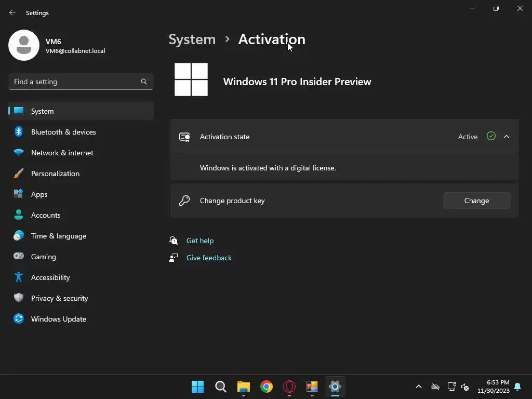Viewport: 532px width, 399px height.
Task: Click the Bluetooth icon in sidebar
Action: (x=19, y=131)
